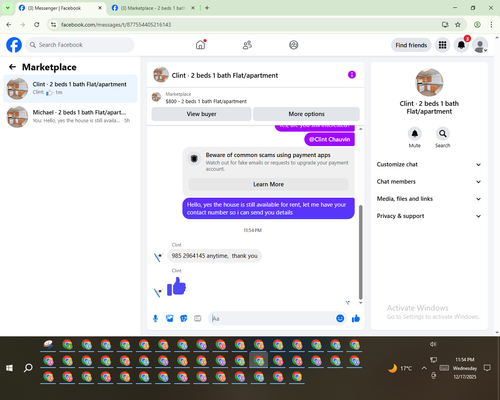
Task: Click the Find friends button
Action: coord(411,45)
